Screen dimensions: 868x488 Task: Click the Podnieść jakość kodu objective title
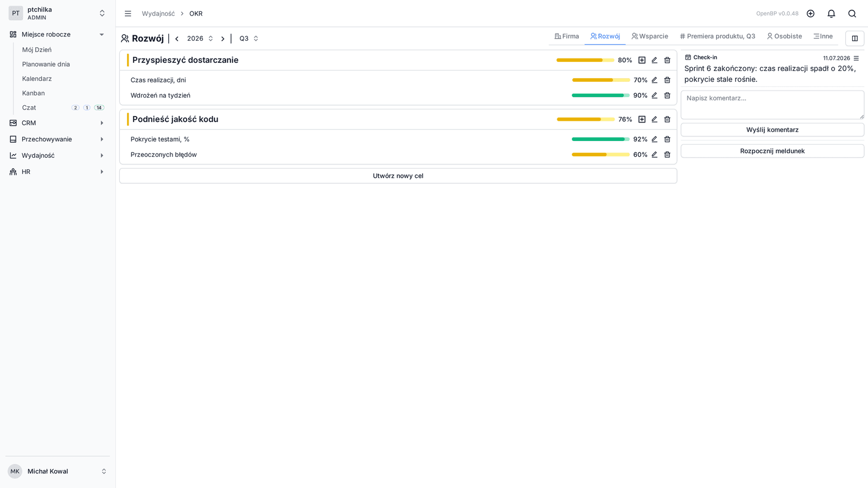coord(175,119)
